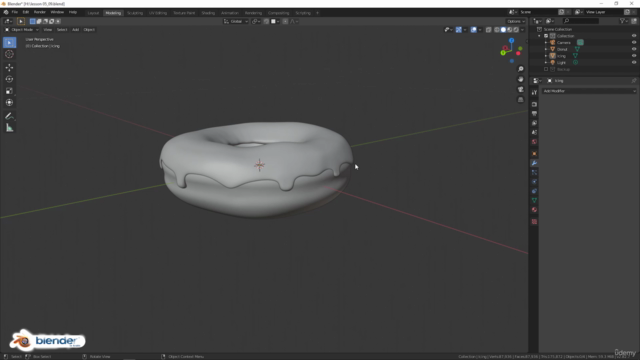Open the Modifier wrench properties tab
Screen dimensions: 640x360
[x=534, y=163]
